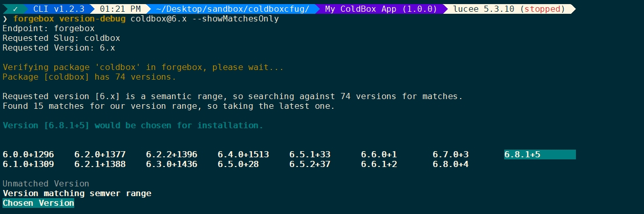Select version 6.8.0+4 in the matches list
Screen dimensions: 644x214
tap(450, 164)
